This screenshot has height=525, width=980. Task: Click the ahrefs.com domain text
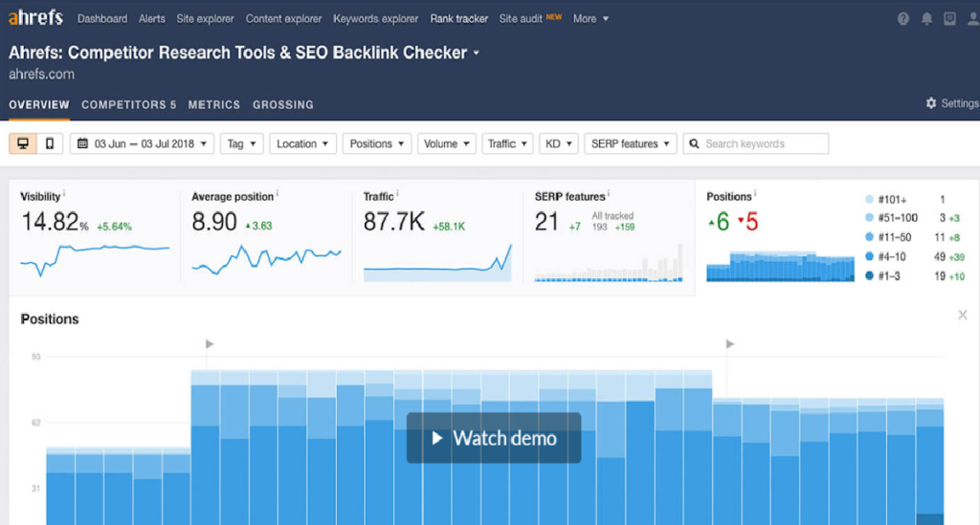(x=41, y=75)
